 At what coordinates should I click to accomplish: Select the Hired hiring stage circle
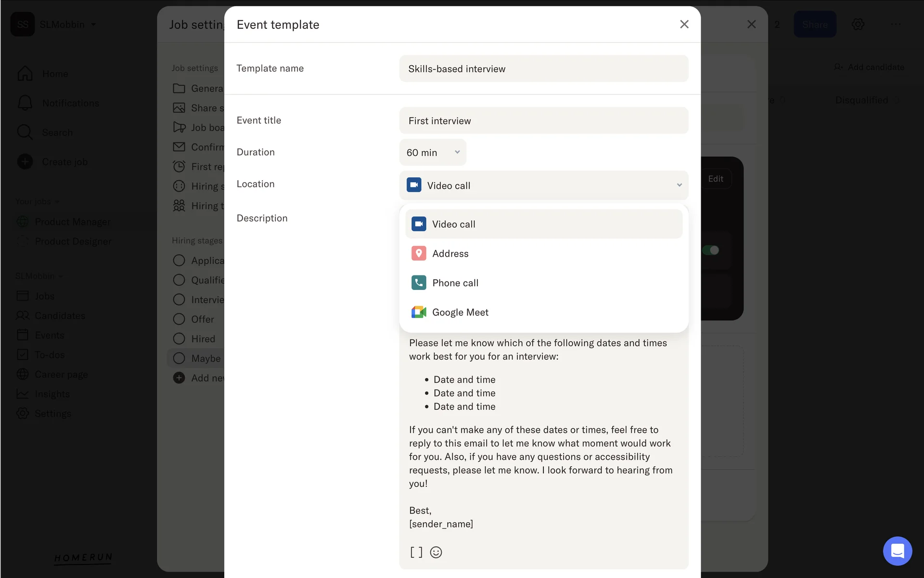pos(179,339)
